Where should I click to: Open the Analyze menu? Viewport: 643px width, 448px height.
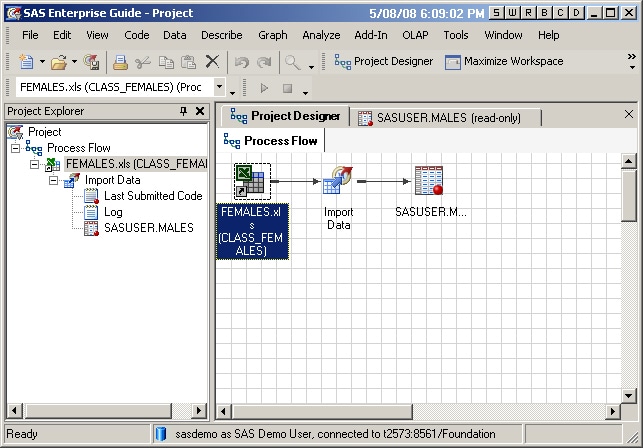tap(321, 35)
